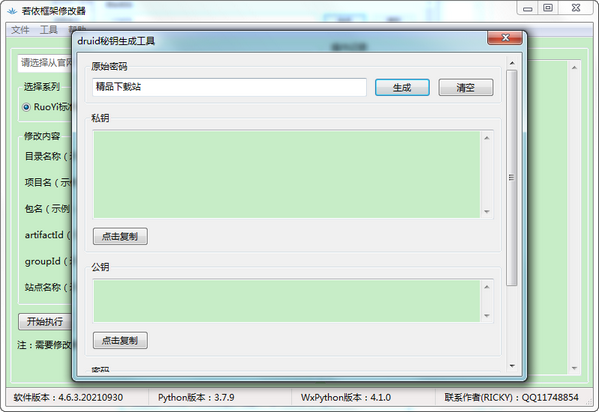Click the 原始密码 group label
This screenshot has width=599, height=412.
[109, 67]
